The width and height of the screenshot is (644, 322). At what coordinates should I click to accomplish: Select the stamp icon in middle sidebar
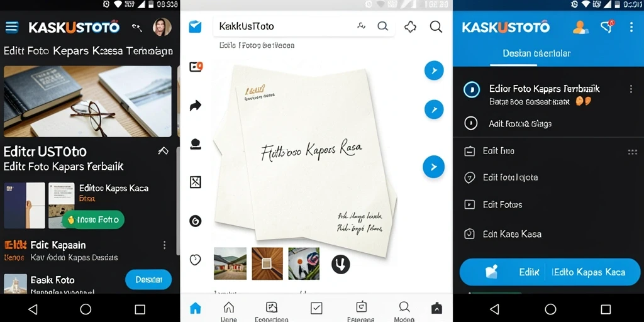196,144
